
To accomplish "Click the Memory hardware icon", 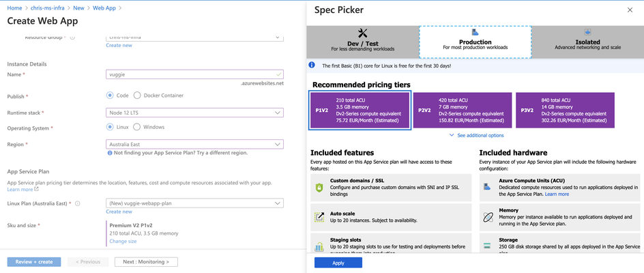I will (x=488, y=217).
